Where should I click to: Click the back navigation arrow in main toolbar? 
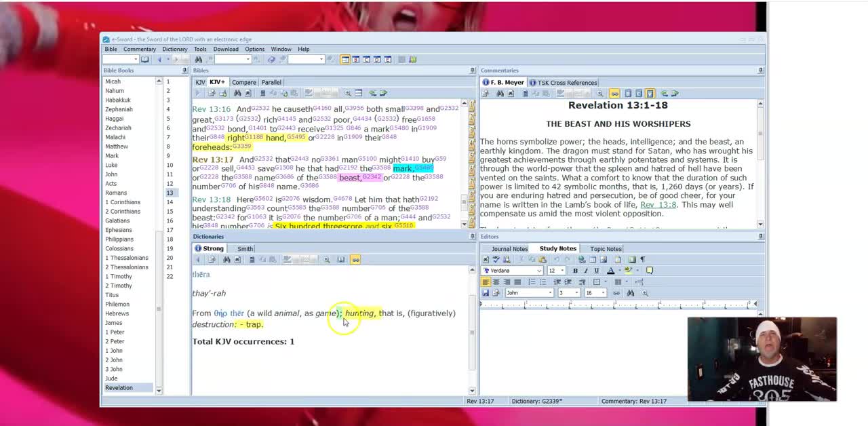coord(159,60)
